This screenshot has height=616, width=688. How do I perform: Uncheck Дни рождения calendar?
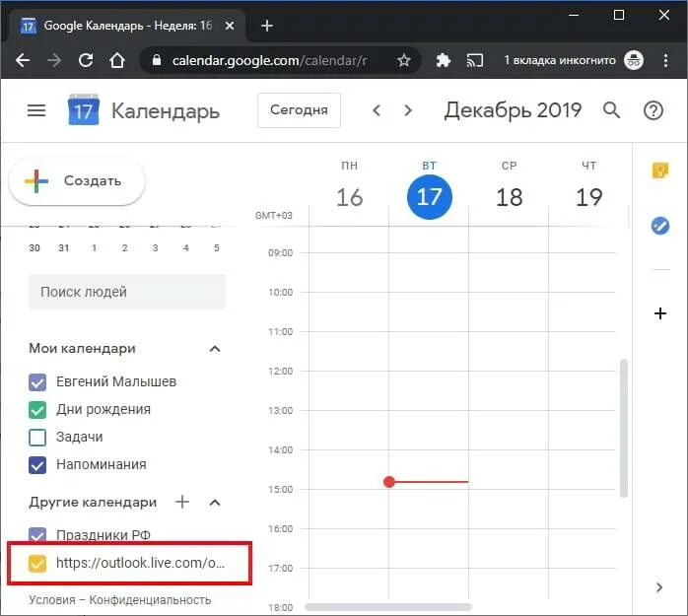(x=37, y=409)
